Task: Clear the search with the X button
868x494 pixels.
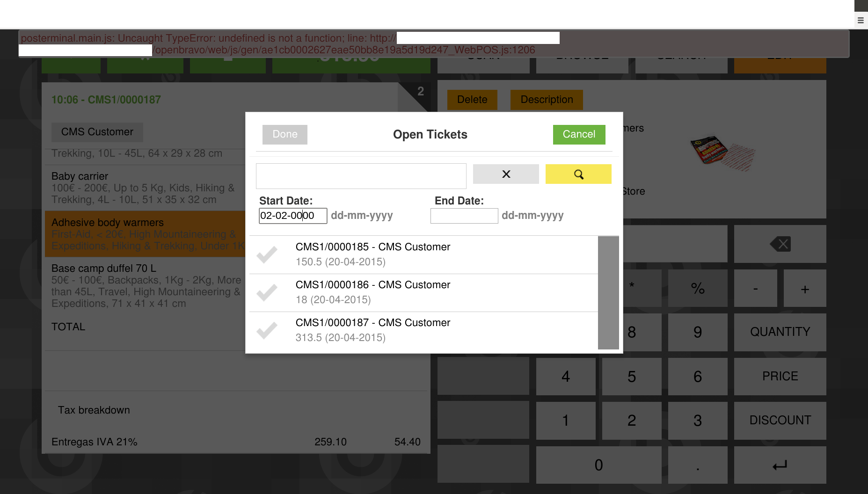Action: (505, 174)
